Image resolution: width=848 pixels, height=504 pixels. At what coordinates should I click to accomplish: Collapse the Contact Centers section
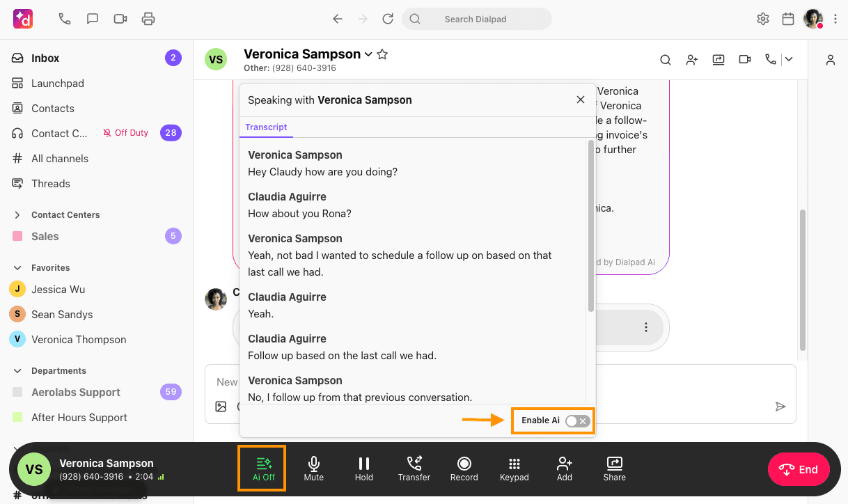click(x=19, y=214)
